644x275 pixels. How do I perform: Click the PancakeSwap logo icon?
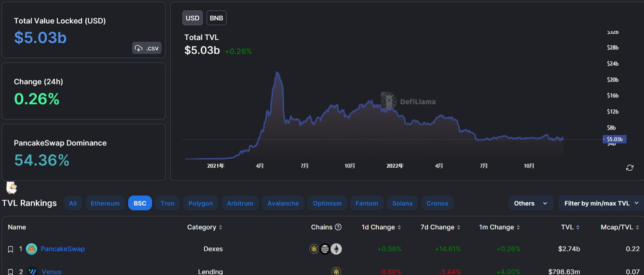coord(31,249)
